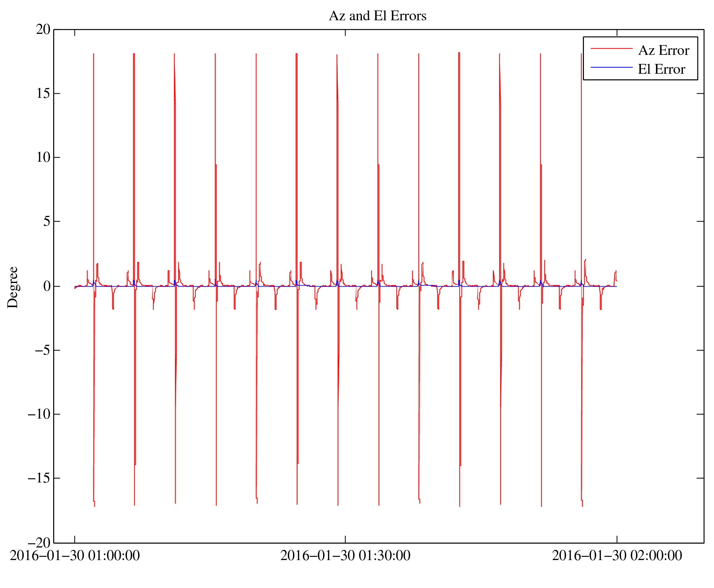Click the y-axis tick label 10
Screen dimensions: 714x588
click(43, 158)
